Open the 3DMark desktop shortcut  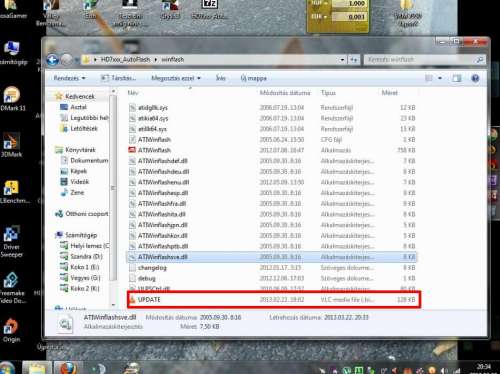click(x=11, y=146)
